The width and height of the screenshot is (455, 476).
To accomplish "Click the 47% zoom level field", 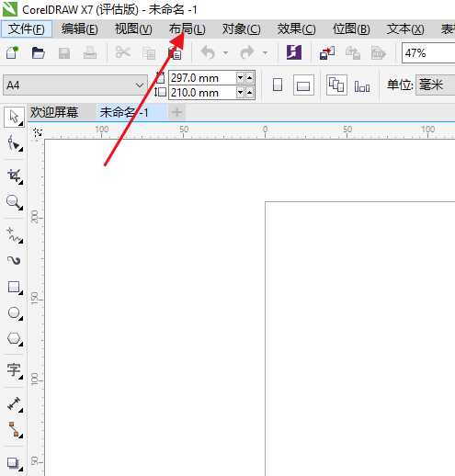I will [x=428, y=53].
